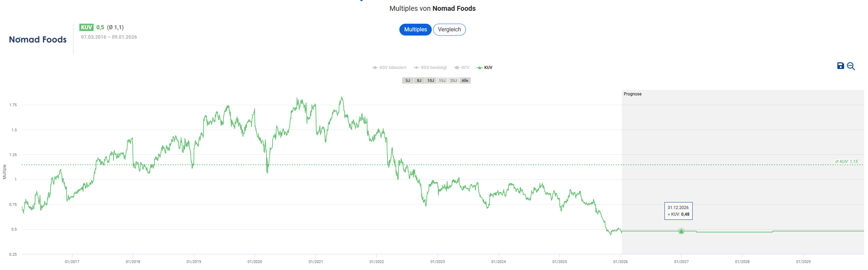
Task: Click the 01/2027 axis tick label
Action: click(681, 262)
